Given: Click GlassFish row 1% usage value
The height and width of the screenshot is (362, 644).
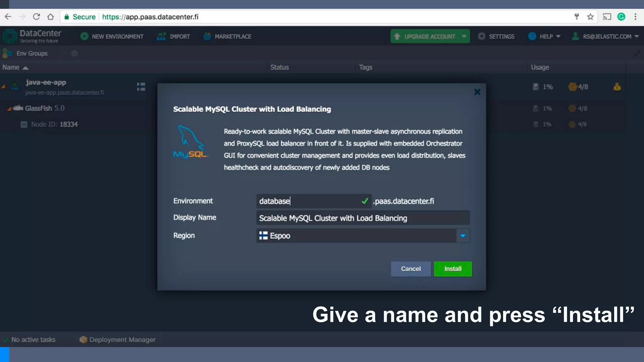Looking at the screenshot, I should pos(547,108).
